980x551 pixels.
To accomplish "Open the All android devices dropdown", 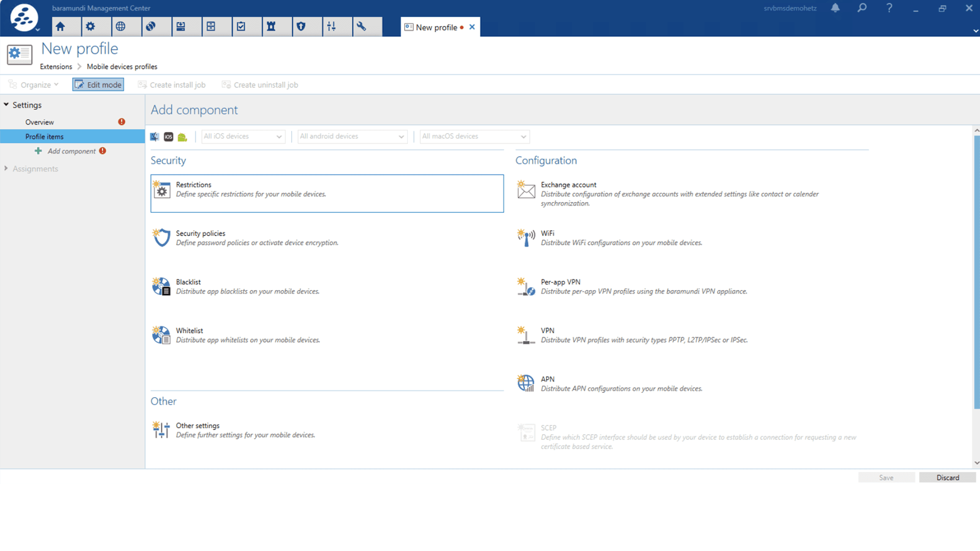I will click(352, 137).
